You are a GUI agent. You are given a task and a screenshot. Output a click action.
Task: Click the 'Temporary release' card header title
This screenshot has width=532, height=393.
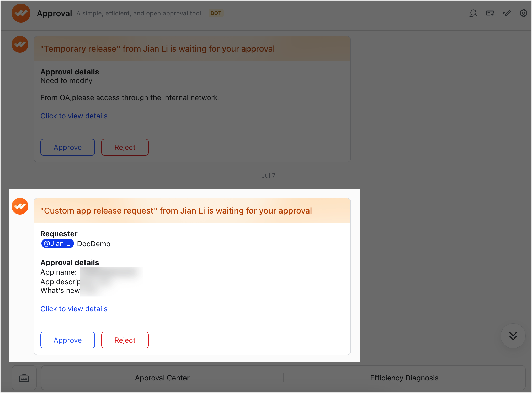pos(157,49)
